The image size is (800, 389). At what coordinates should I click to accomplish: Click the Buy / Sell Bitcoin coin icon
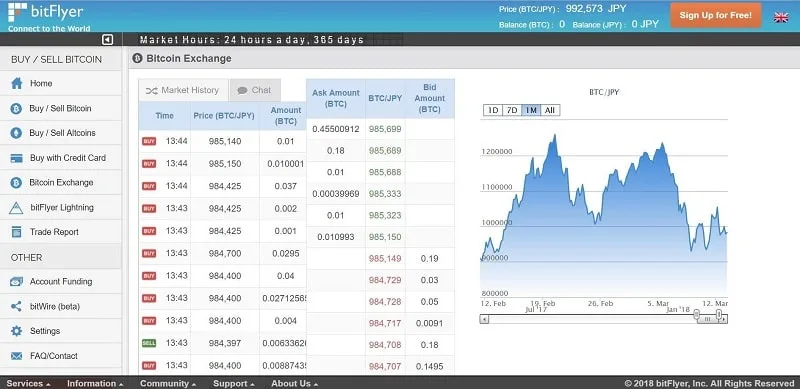point(16,109)
